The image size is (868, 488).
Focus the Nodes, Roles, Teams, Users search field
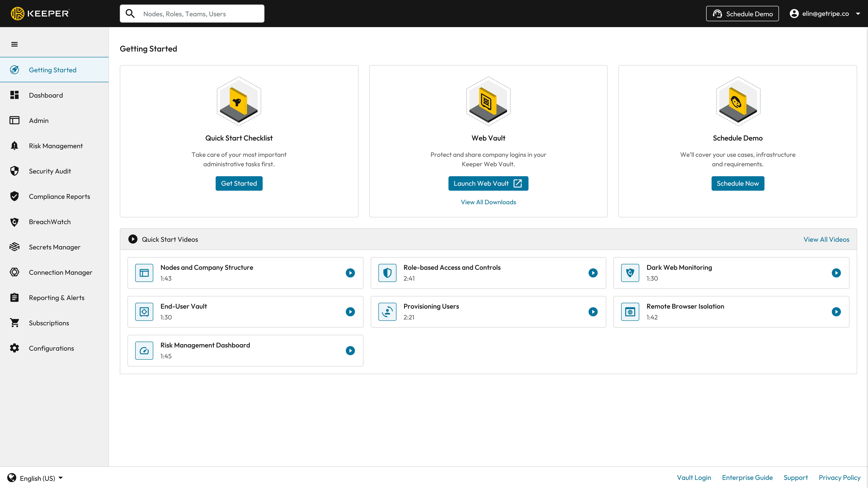192,13
